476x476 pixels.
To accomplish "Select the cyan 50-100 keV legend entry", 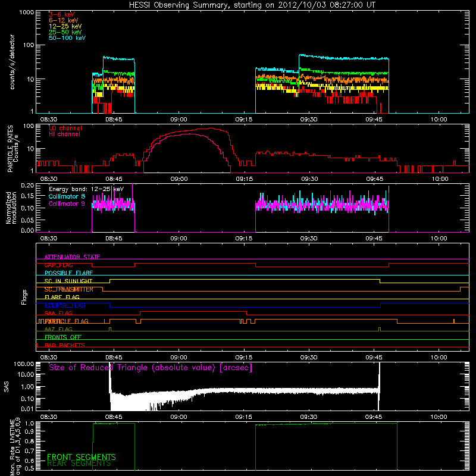I will point(67,38).
